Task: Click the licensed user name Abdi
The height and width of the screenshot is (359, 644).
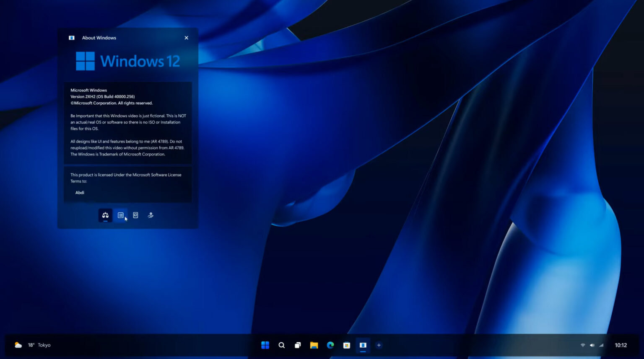Action: (x=80, y=192)
